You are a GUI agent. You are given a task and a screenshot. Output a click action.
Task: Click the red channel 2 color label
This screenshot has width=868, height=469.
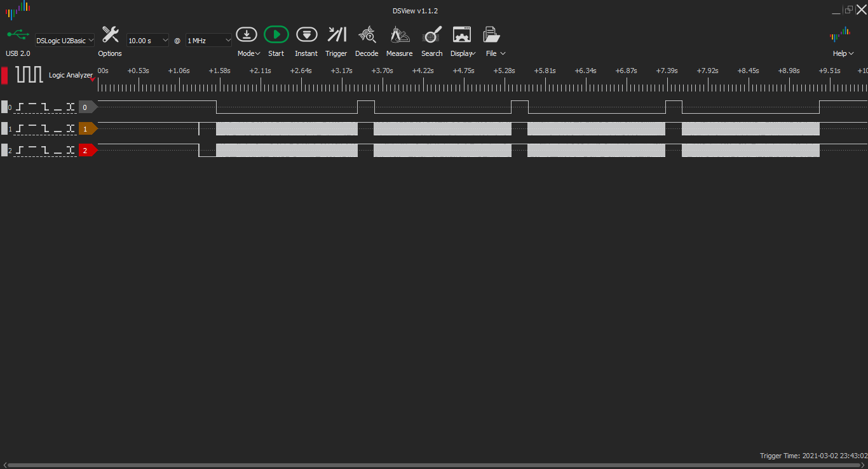88,150
